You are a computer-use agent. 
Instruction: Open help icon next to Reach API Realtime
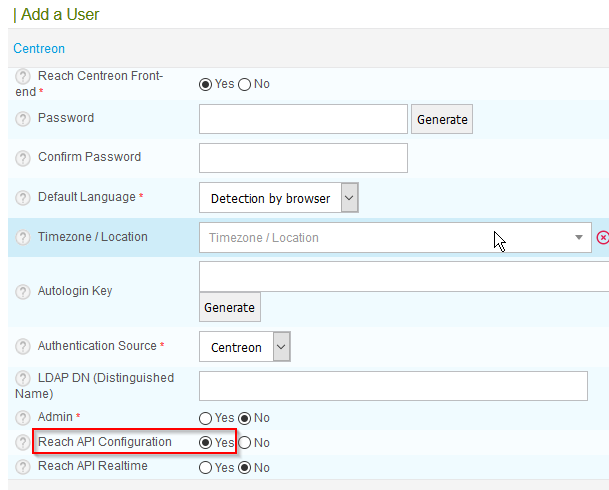tap(23, 467)
